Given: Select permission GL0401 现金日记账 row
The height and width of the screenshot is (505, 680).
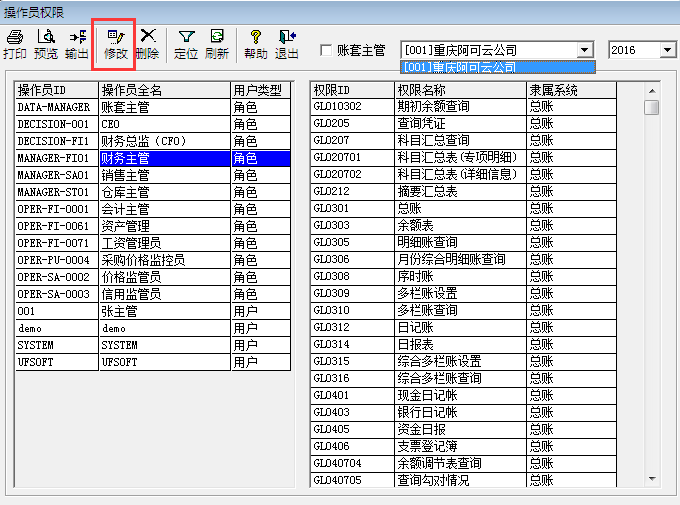Looking at the screenshot, I should (x=460, y=396).
